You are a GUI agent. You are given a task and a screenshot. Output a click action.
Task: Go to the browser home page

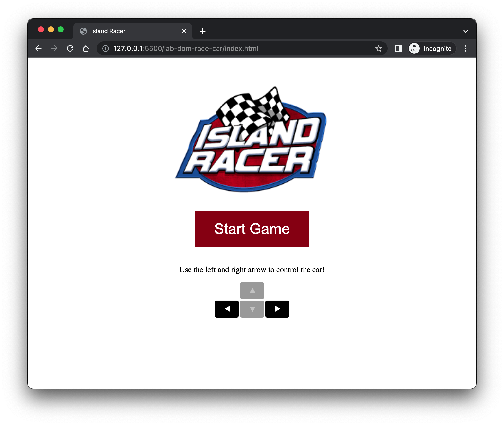[x=86, y=48]
